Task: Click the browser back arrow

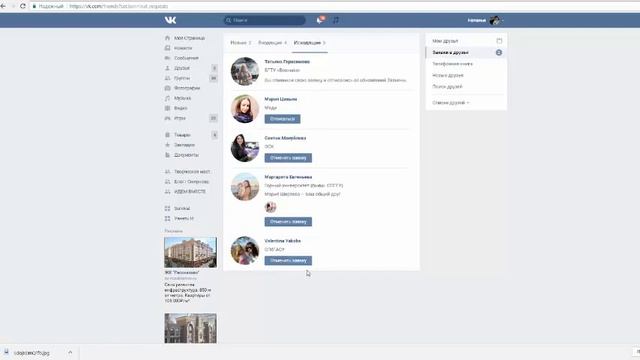Action: pyautogui.click(x=3, y=6)
